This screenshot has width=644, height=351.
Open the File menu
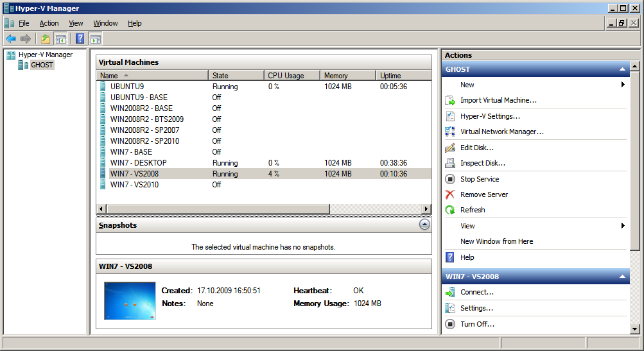24,23
